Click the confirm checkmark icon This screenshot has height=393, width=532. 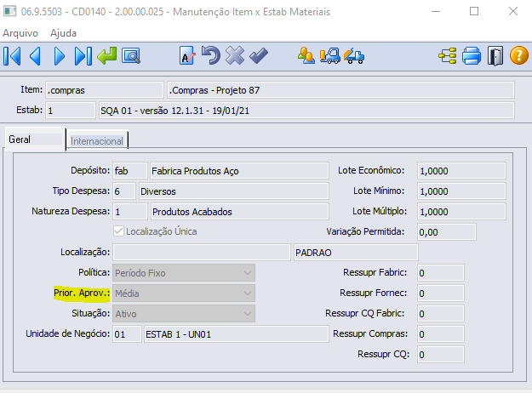pos(259,56)
